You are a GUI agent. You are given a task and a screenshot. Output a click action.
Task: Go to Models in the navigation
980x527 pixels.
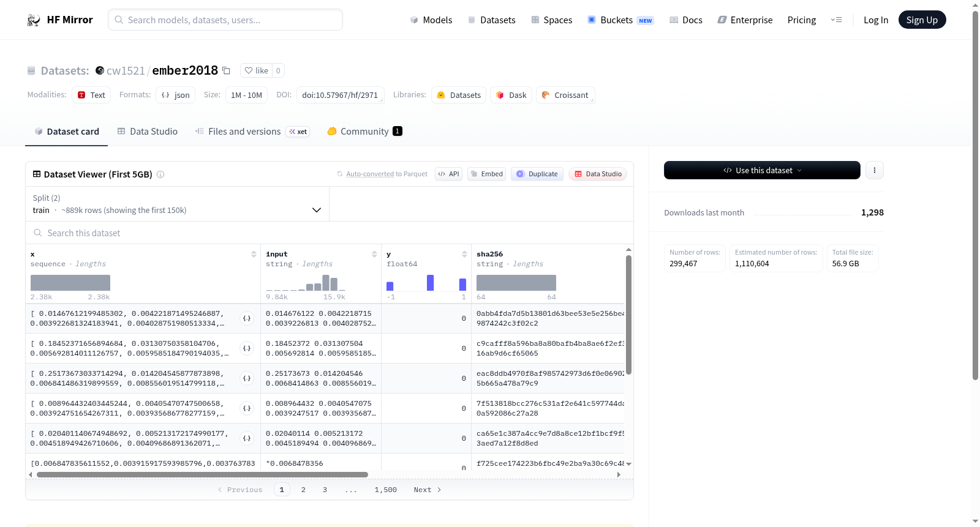(x=431, y=20)
